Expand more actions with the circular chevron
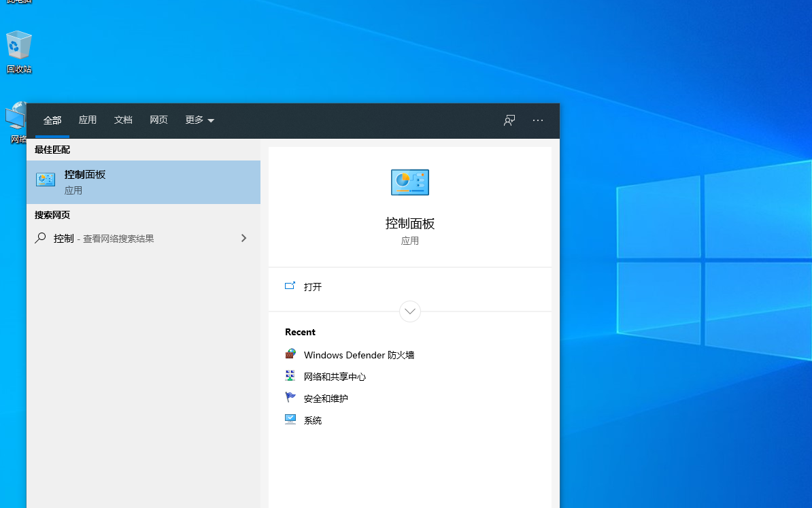This screenshot has height=508, width=812. (x=410, y=311)
